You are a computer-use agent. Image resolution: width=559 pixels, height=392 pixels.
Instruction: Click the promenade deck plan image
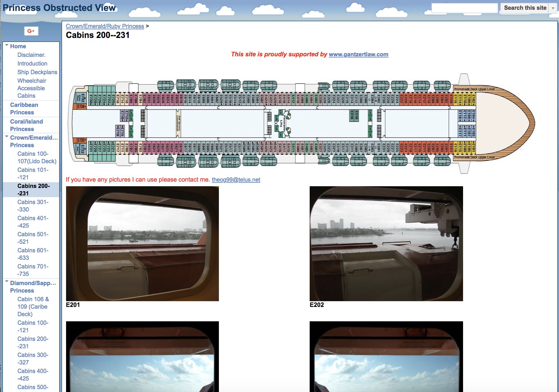click(x=301, y=124)
